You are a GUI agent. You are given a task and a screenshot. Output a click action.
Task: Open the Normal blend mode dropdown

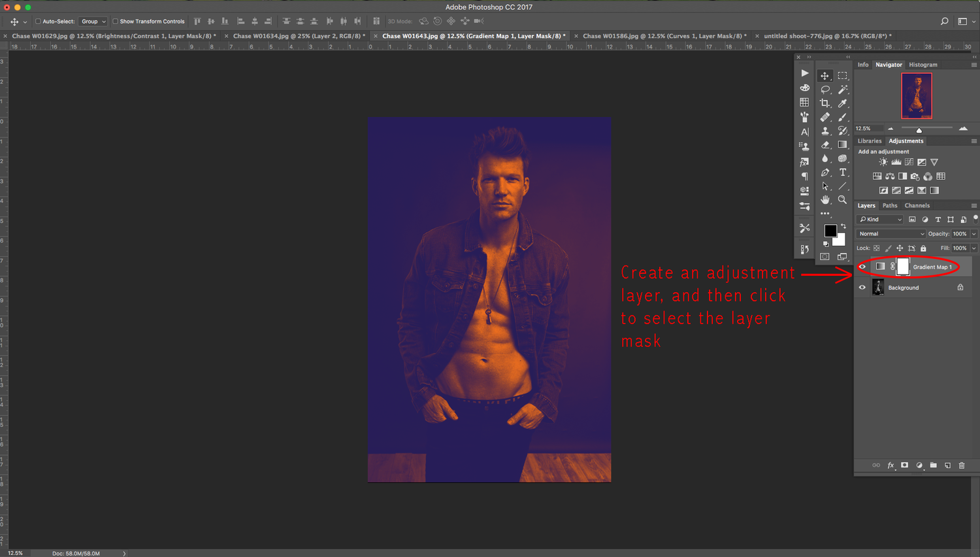click(x=891, y=234)
